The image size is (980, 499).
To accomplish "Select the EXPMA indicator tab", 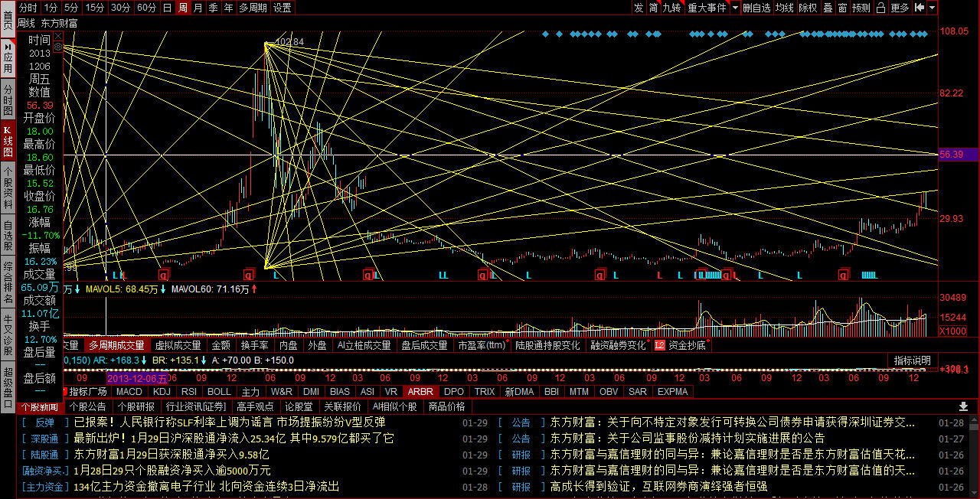I will point(672,391).
